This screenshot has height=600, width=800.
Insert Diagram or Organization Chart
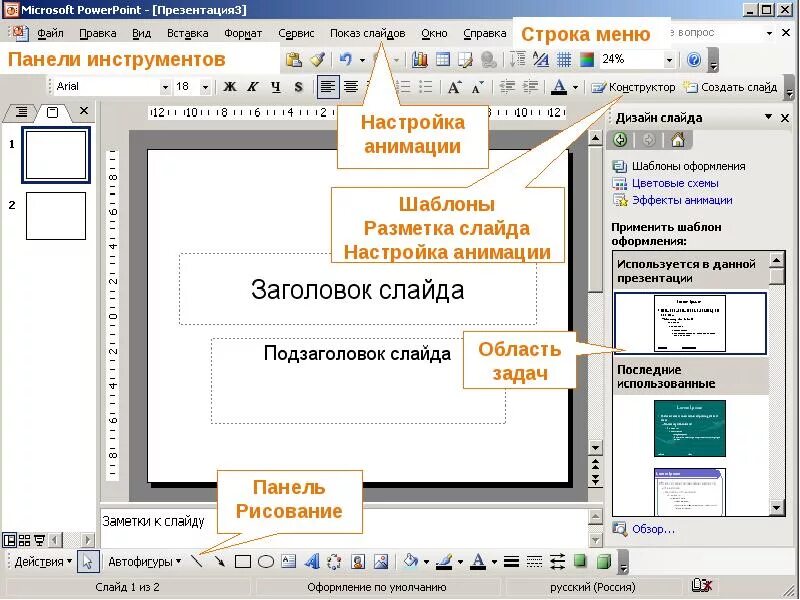point(334,562)
